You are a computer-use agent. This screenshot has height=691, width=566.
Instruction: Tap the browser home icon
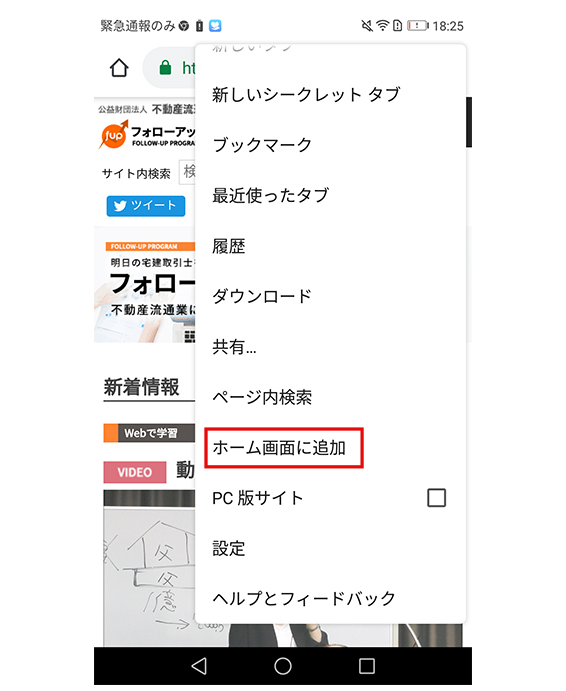click(x=119, y=68)
